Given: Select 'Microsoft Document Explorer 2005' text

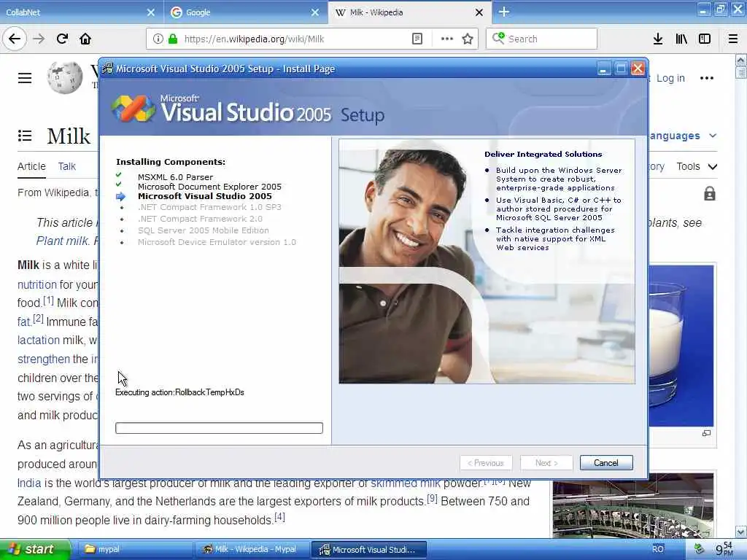Looking at the screenshot, I should pos(209,187).
